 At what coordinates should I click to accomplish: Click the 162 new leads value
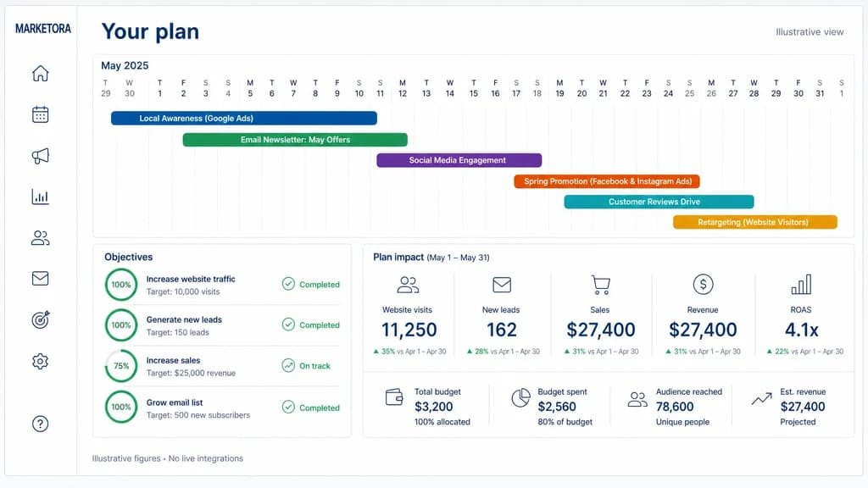502,330
